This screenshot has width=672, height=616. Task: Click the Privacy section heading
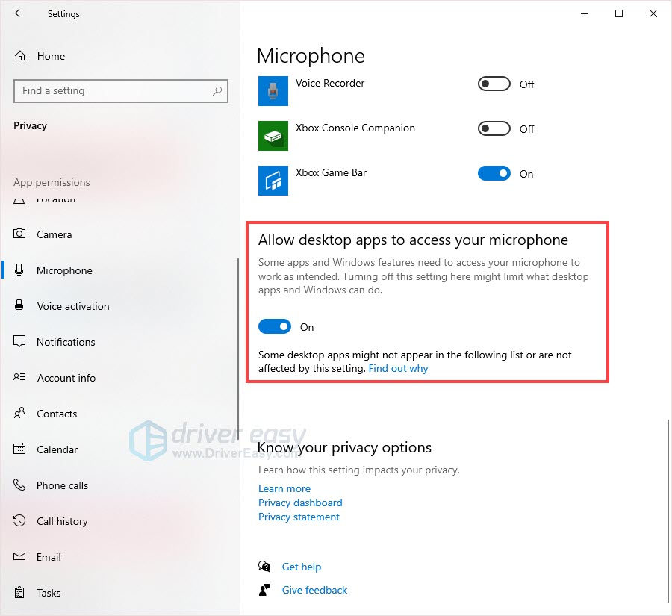pyautogui.click(x=30, y=125)
